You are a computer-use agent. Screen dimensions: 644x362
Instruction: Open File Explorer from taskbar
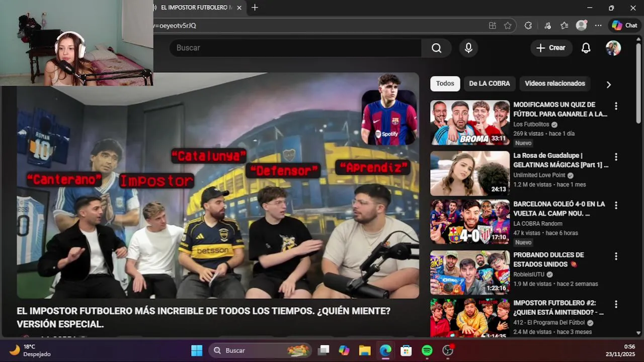365,350
